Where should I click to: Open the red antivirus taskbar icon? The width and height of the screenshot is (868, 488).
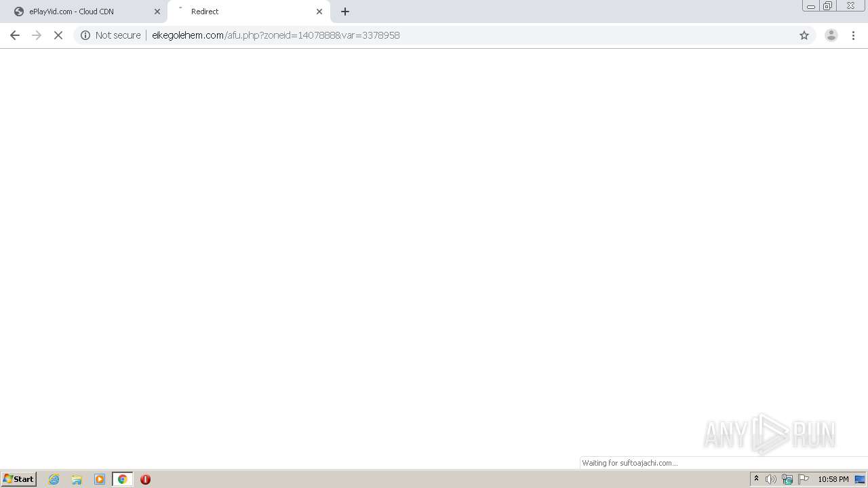pyautogui.click(x=145, y=479)
